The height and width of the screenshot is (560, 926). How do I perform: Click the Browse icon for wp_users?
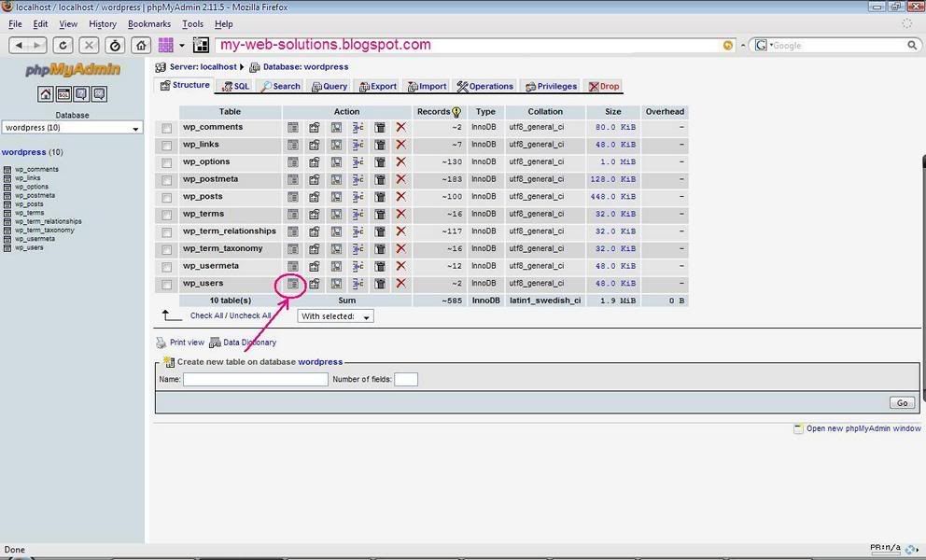(x=293, y=284)
